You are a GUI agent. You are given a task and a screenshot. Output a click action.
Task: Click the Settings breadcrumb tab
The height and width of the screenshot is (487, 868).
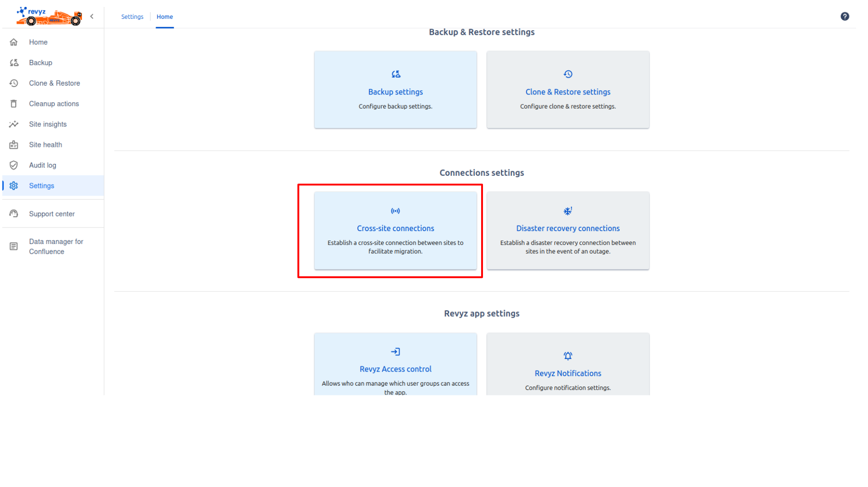pos(132,17)
